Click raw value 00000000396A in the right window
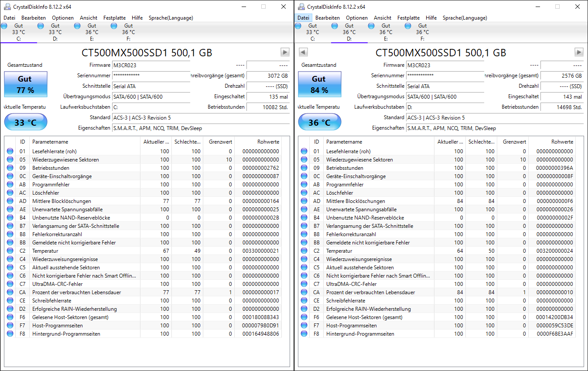The height and width of the screenshot is (371, 588). point(554,168)
